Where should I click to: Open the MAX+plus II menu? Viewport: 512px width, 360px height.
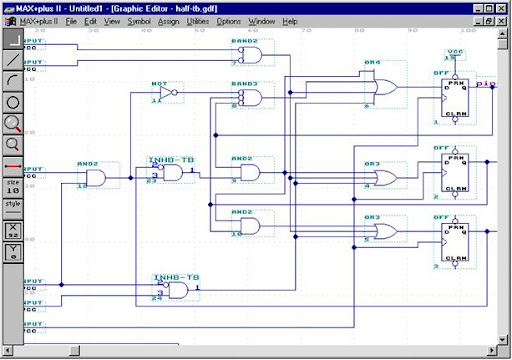(x=39, y=22)
